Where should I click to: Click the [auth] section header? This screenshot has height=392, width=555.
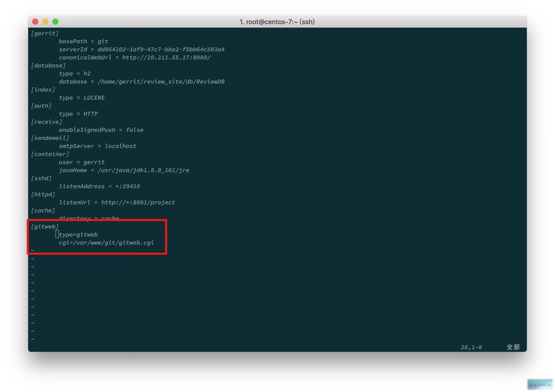tap(41, 106)
